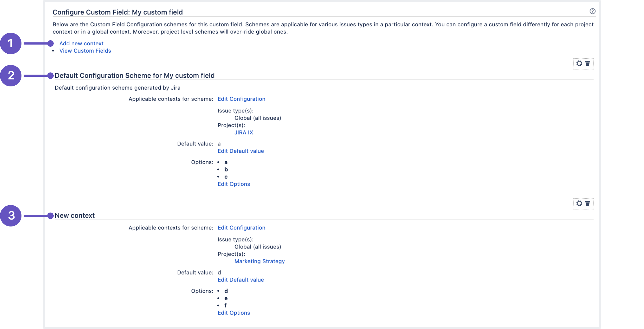Delete New context using trash icon
This screenshot has height=329, width=644.
click(x=588, y=203)
